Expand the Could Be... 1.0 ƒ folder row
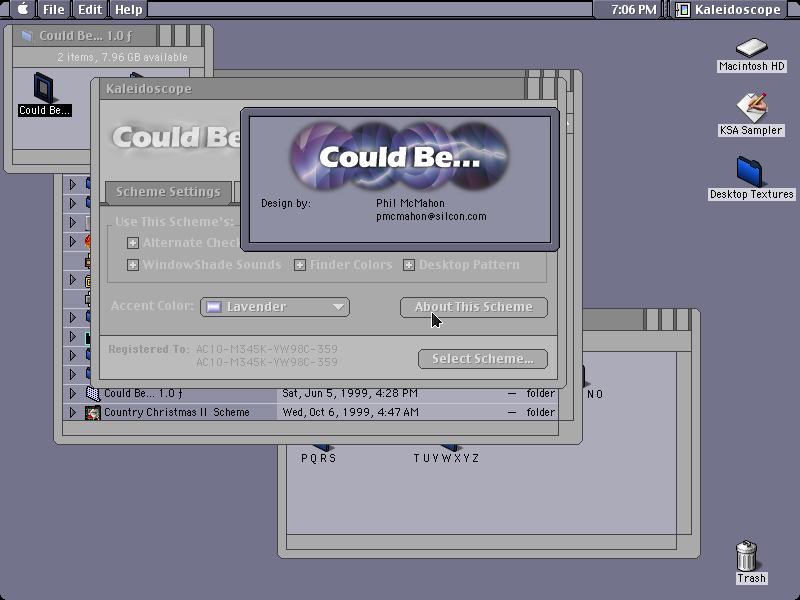800x600 pixels. 72,393
